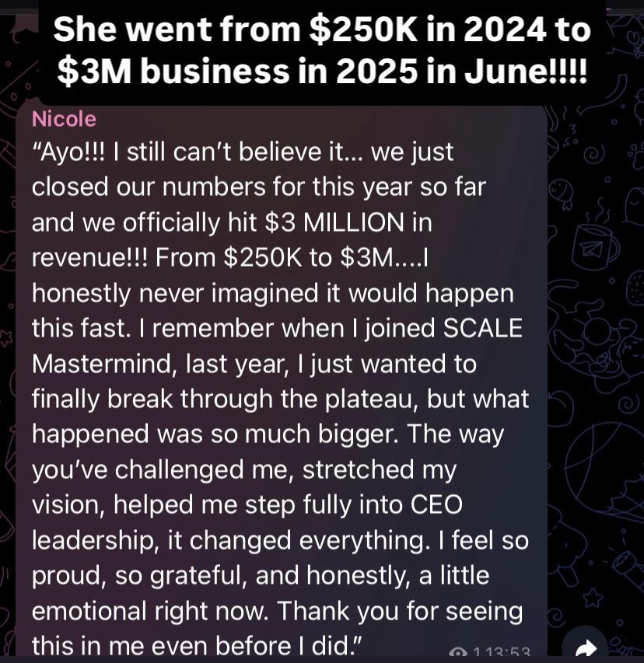The height and width of the screenshot is (663, 644).
Task: Click the headline caption mentioning $250K in 2024
Action: point(322,31)
